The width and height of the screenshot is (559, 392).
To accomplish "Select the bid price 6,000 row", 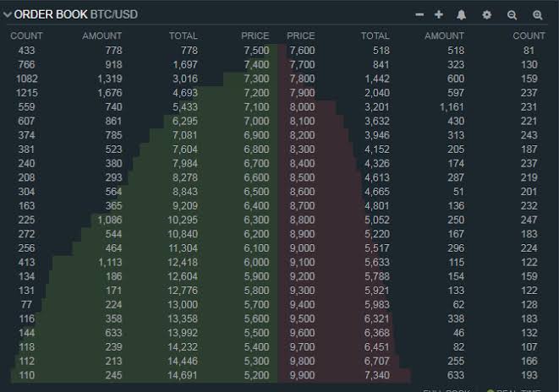I will pyautogui.click(x=140, y=263).
